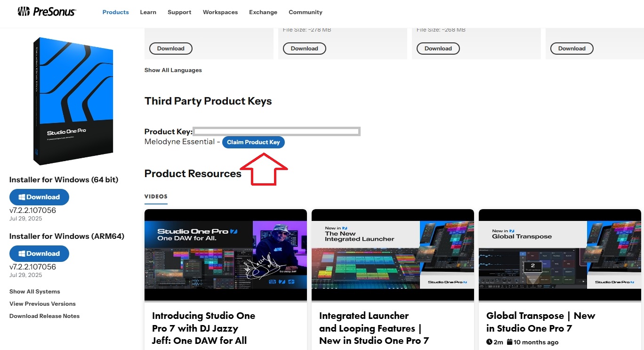This screenshot has height=350, width=644.
Task: Click the clock icon beside 2m
Action: click(x=490, y=342)
